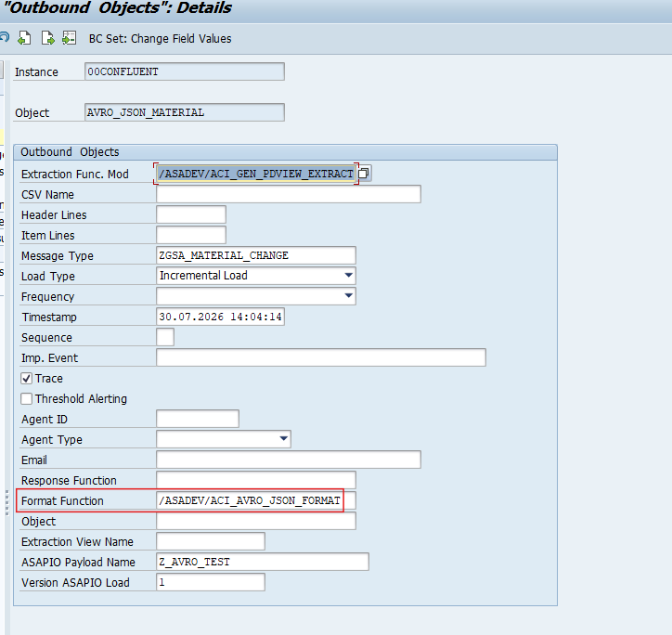Click the BC Set activation icon

click(x=69, y=38)
